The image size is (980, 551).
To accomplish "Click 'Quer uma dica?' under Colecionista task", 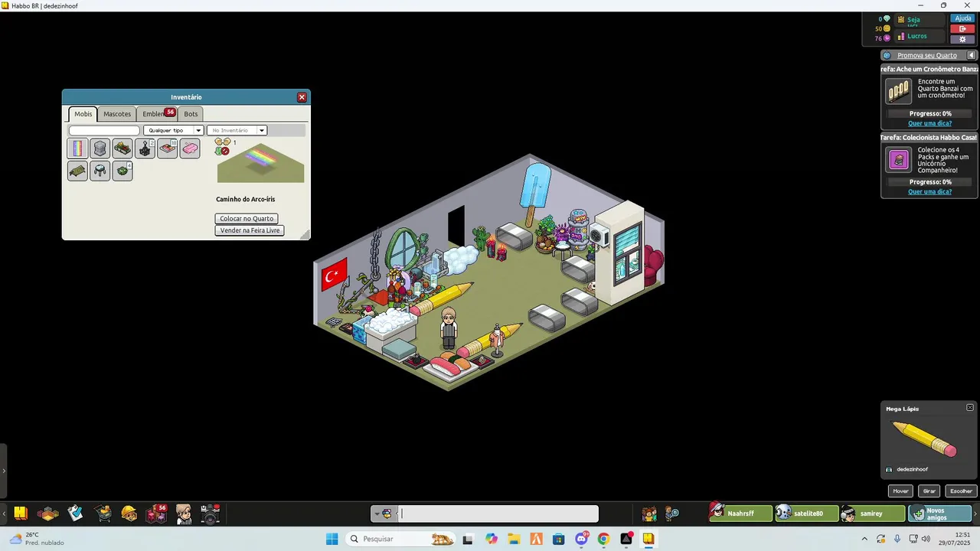I will (929, 191).
